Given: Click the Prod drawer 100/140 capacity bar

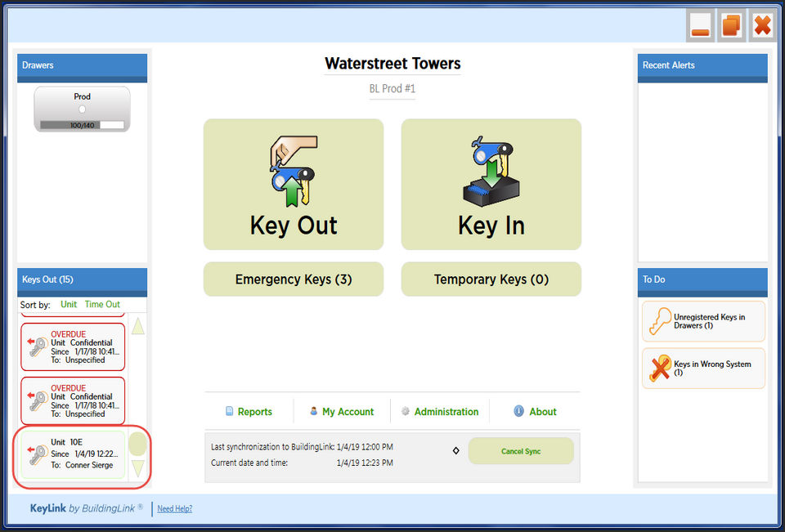Looking at the screenshot, I should 82,125.
